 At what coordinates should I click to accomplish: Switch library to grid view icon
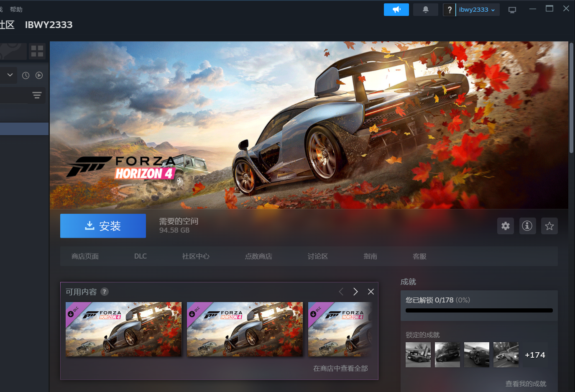(37, 51)
